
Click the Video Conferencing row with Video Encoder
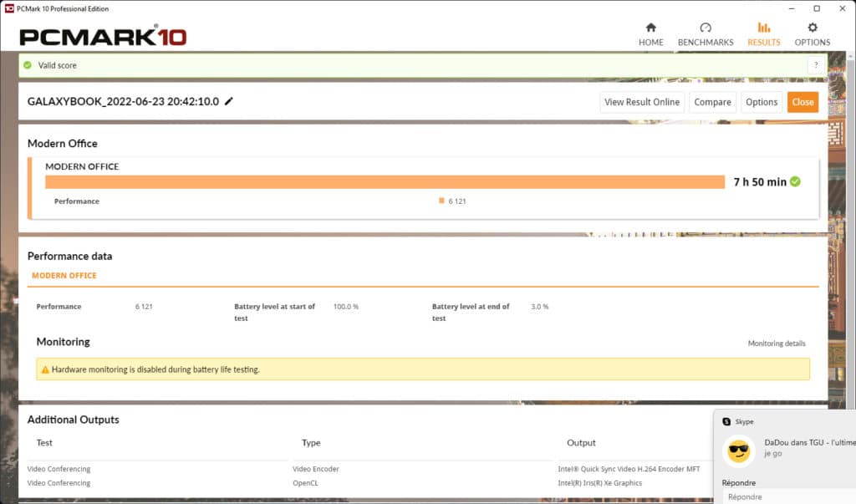[x=59, y=469]
